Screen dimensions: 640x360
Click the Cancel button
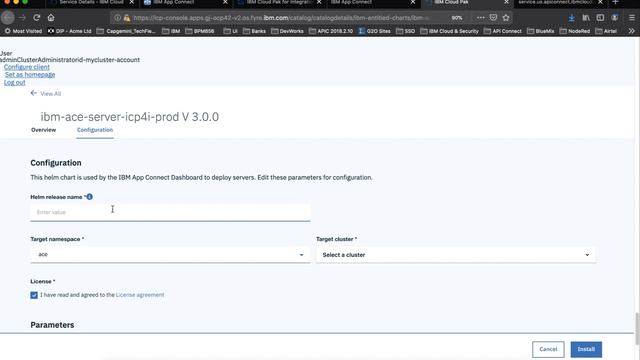tap(548, 349)
